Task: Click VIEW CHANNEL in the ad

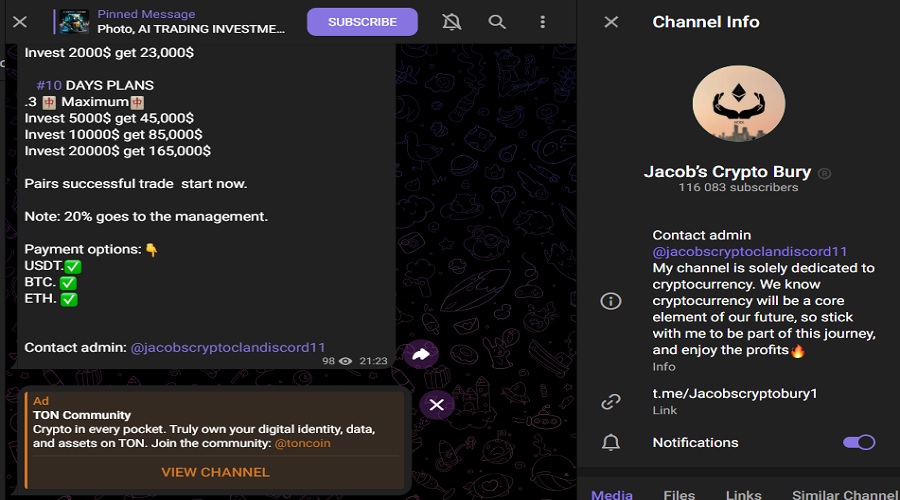Action: 215,472
